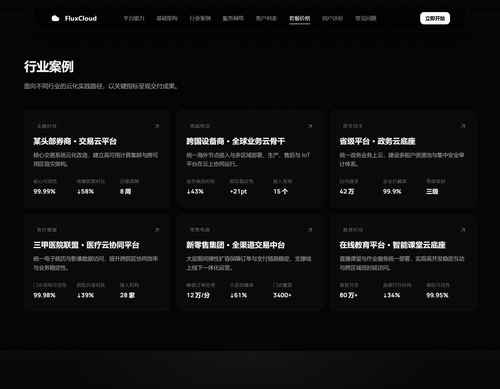
Task: Click the ↓39% sharing time value
Action: tap(85, 295)
